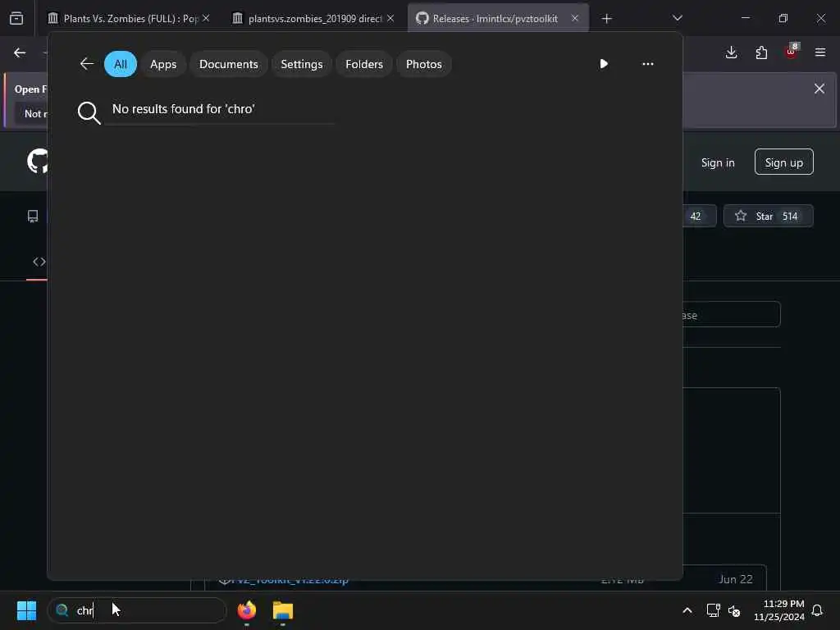Open the clock showing 11:29 PM
840x630 pixels.
tap(779, 610)
